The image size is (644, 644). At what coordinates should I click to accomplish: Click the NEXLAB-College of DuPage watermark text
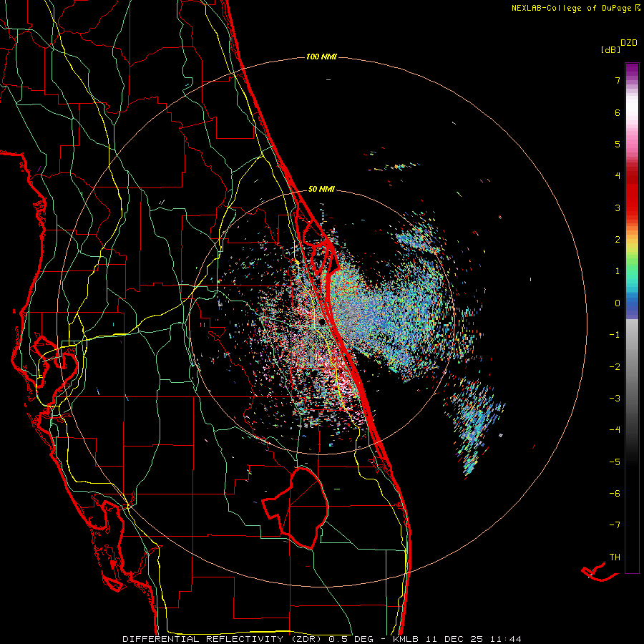tap(575, 8)
